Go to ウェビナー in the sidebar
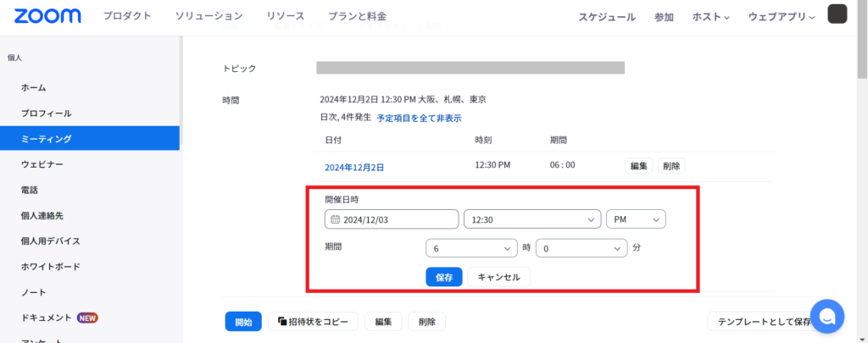 (42, 164)
